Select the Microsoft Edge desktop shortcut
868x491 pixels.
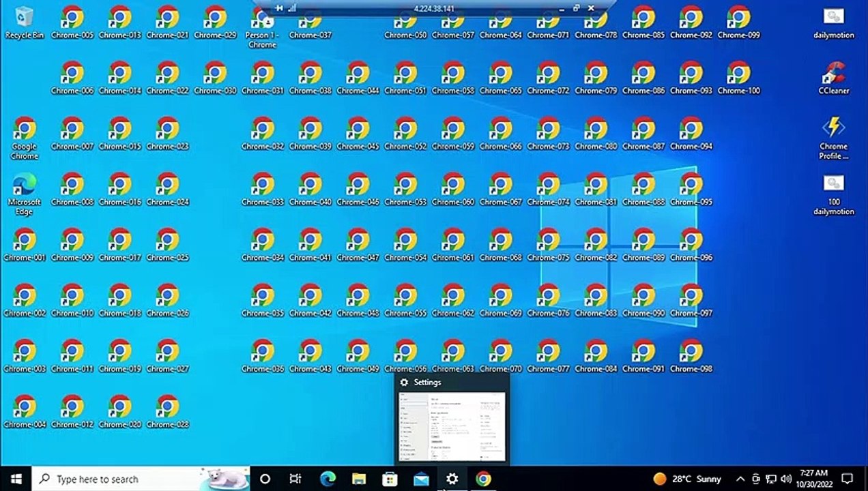click(25, 194)
